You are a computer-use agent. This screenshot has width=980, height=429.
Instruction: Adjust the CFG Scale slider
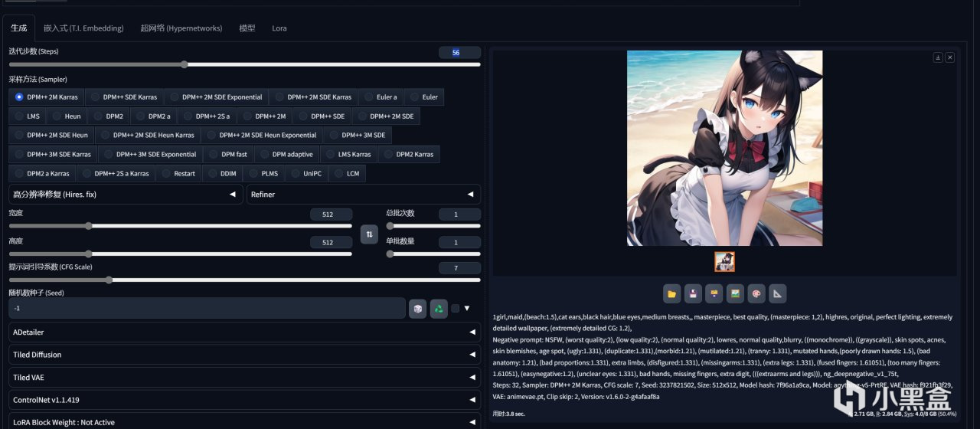tap(245, 280)
